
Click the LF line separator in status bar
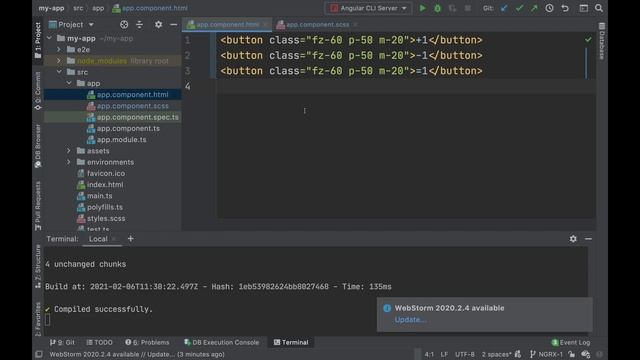444,354
